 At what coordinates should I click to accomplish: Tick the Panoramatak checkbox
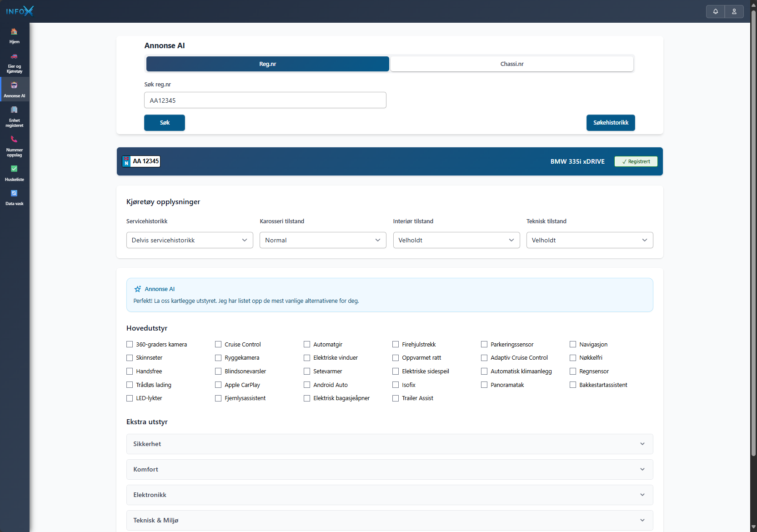click(x=484, y=385)
